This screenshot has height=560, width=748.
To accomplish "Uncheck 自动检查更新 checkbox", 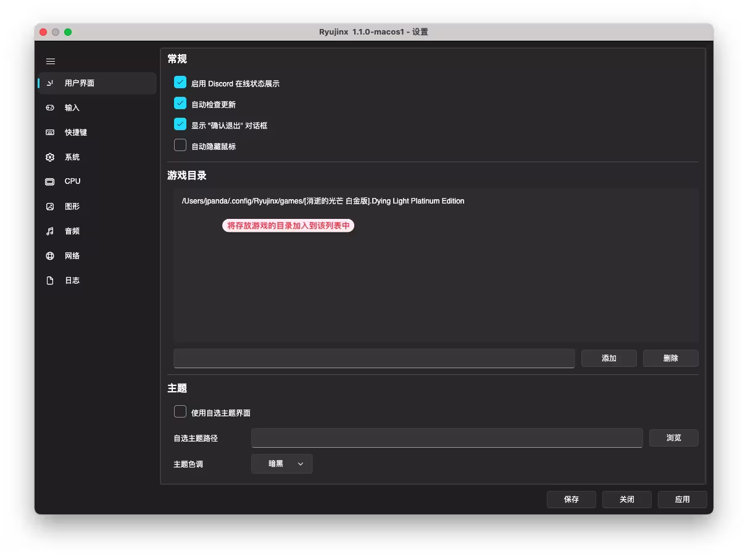I will click(180, 103).
